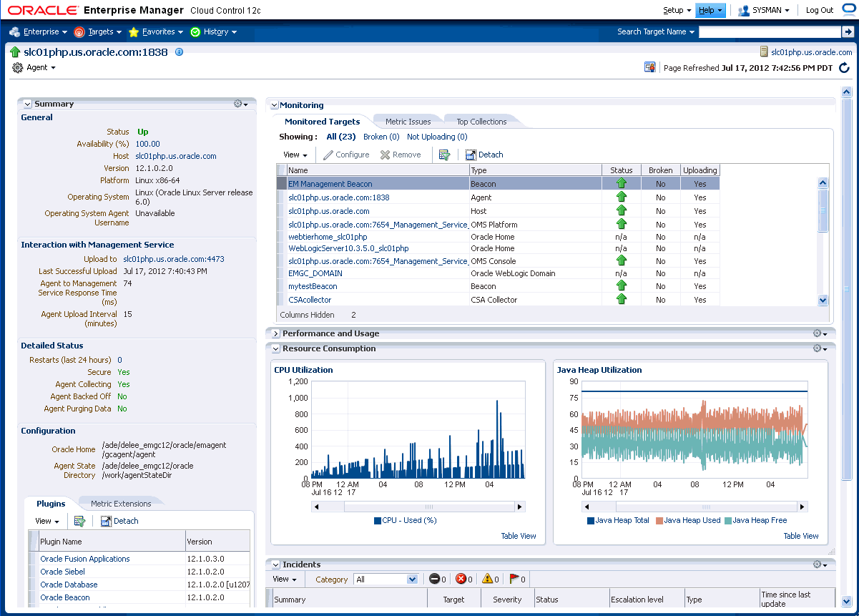Click the icon left of Page Refreshed
Screen dimensions: 859x616
[x=650, y=67]
